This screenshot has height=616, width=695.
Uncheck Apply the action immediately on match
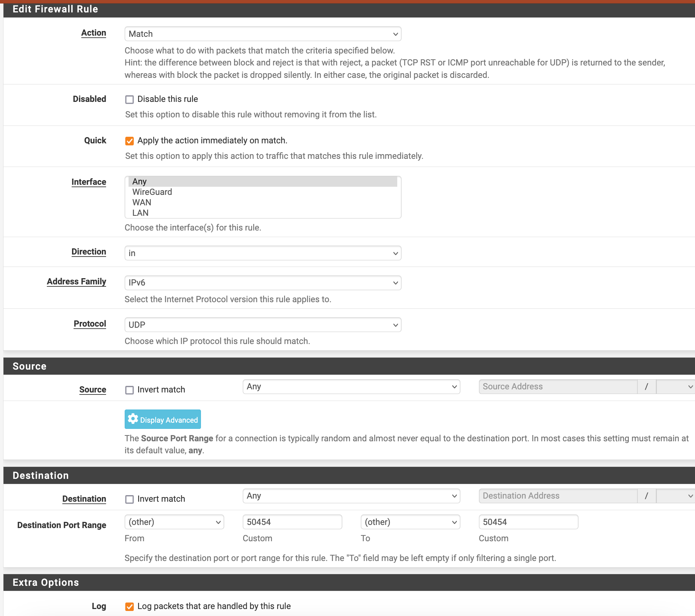coord(129,141)
